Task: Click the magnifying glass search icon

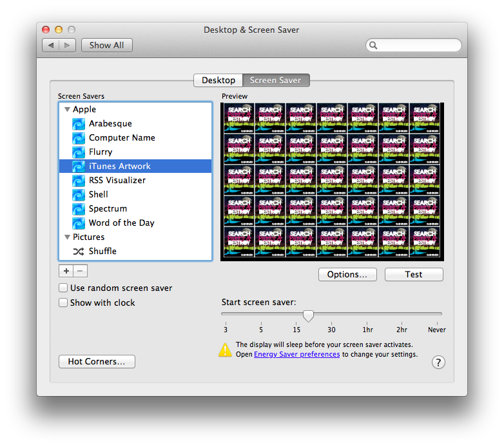Action: point(373,45)
